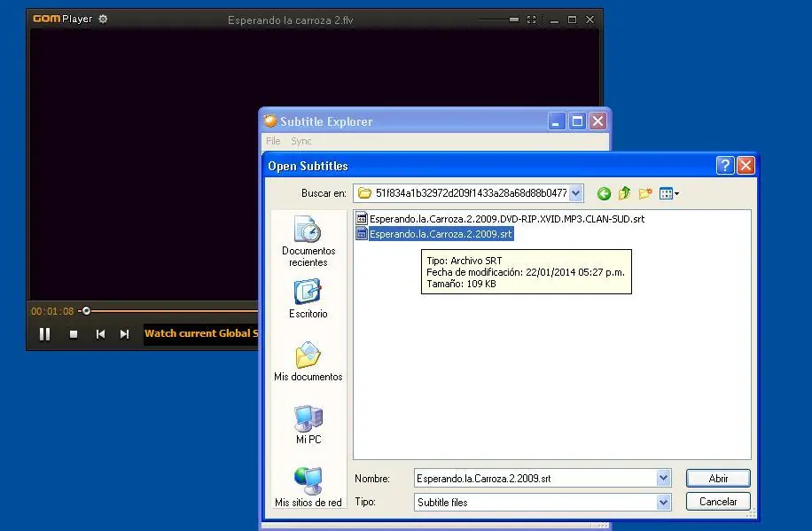
Task: Create a new folder
Action: 645,193
